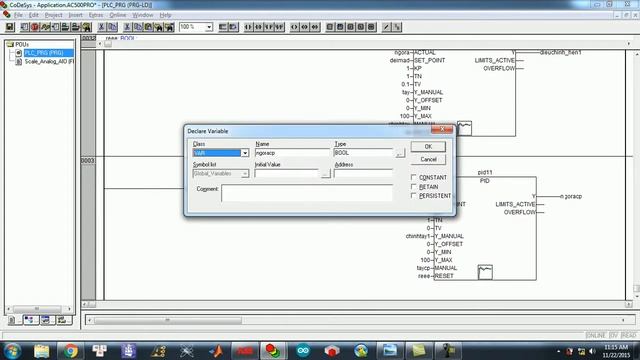Open the Extras menu
The height and width of the screenshot is (360, 640).
pos(96,15)
